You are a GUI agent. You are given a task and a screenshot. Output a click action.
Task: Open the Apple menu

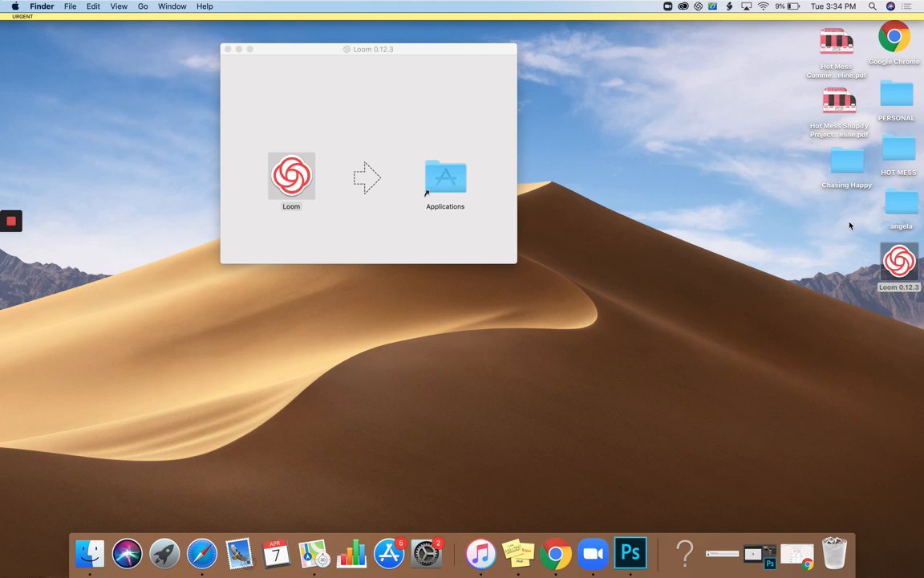(x=15, y=6)
